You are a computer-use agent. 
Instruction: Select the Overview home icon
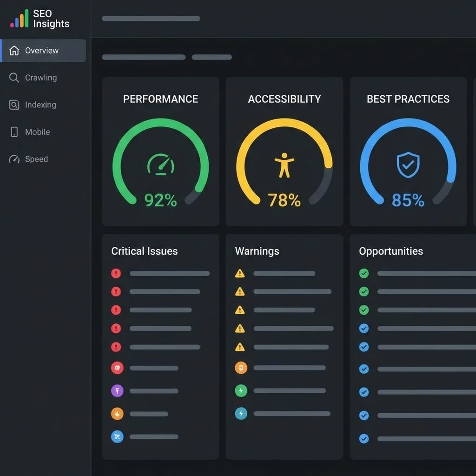[14, 51]
